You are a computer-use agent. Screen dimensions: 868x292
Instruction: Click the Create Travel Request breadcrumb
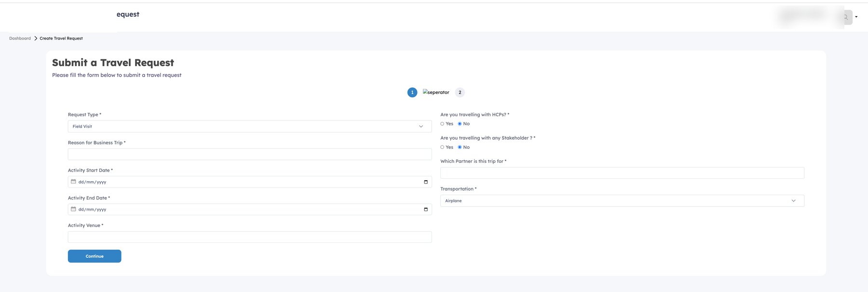[x=61, y=38]
